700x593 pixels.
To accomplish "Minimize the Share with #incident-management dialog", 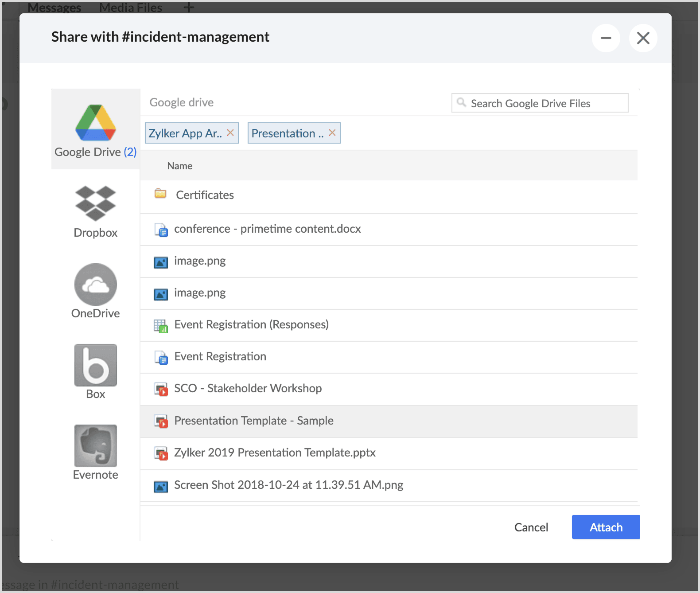I will click(x=606, y=38).
